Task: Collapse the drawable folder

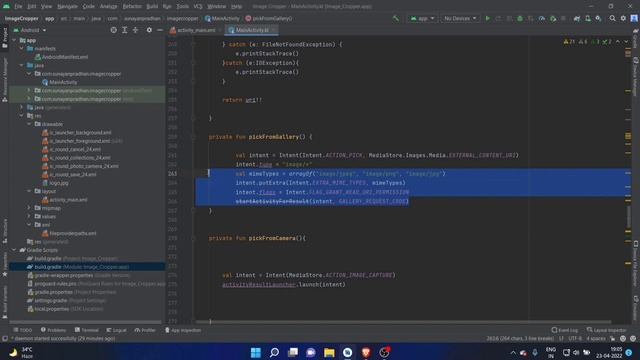Action: point(29,124)
